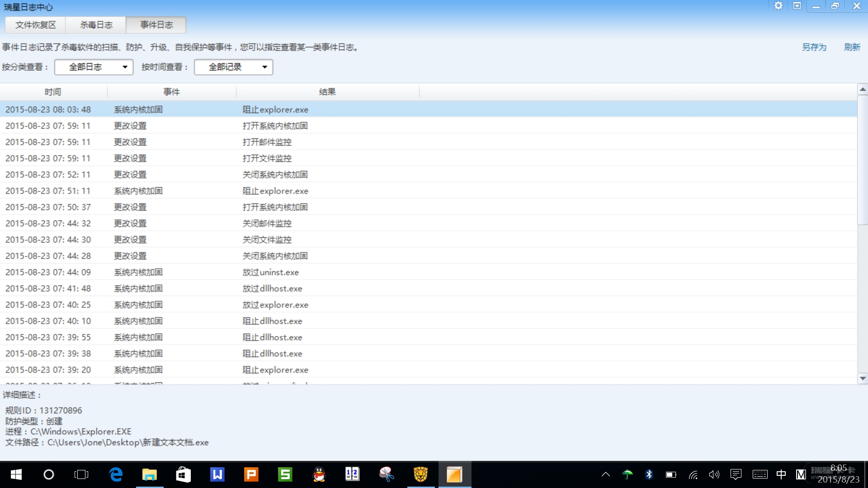Expand the 全部记录 time filter dropdown

point(233,67)
